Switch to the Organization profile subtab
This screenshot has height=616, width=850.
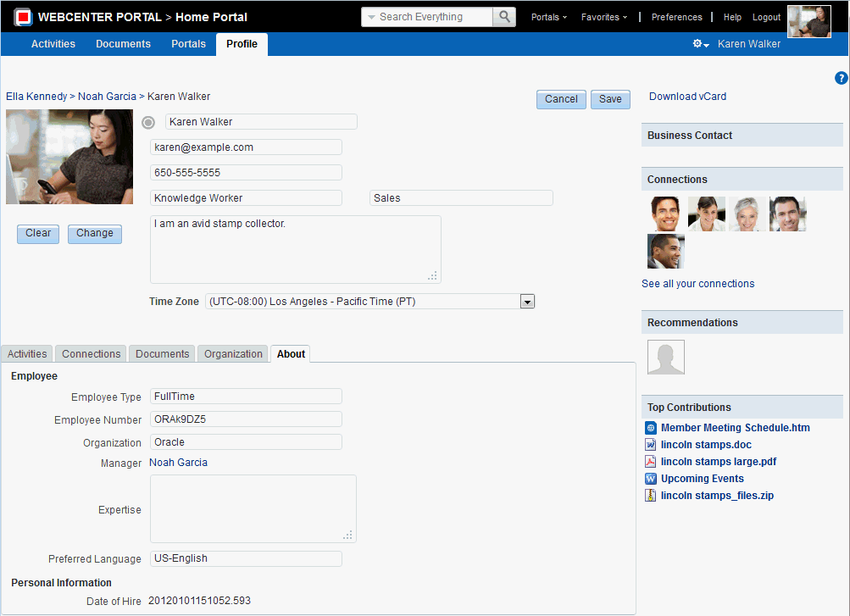click(233, 354)
